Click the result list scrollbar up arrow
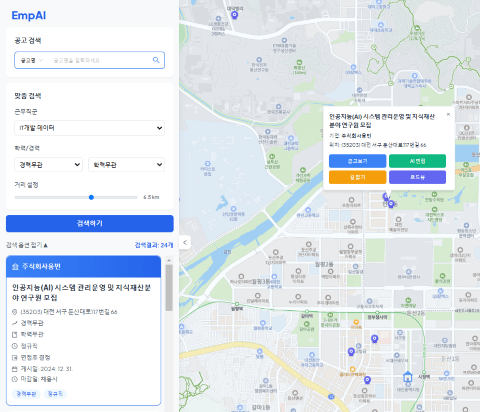This screenshot has height=412, width=480. 169,260
